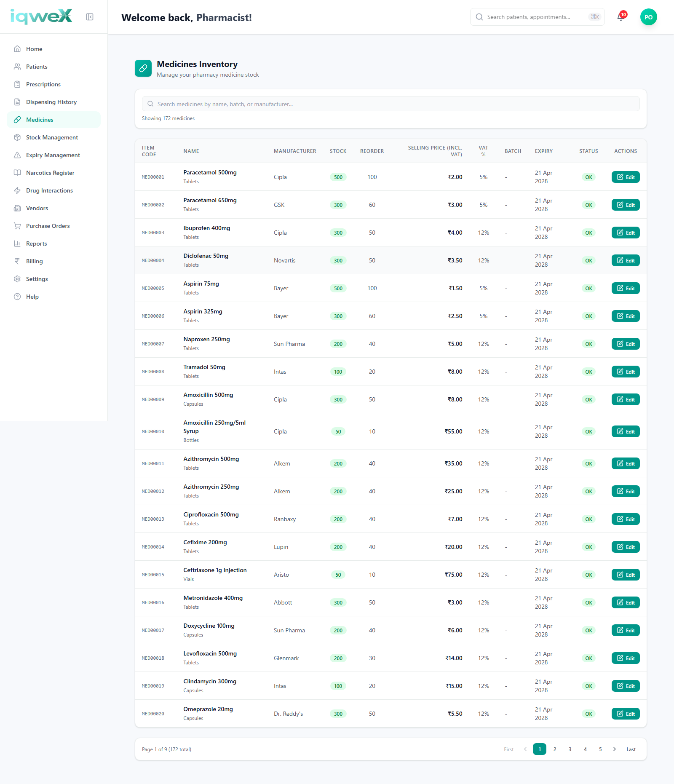Jump to Last page
Screen dimensions: 674x784
[631, 749]
